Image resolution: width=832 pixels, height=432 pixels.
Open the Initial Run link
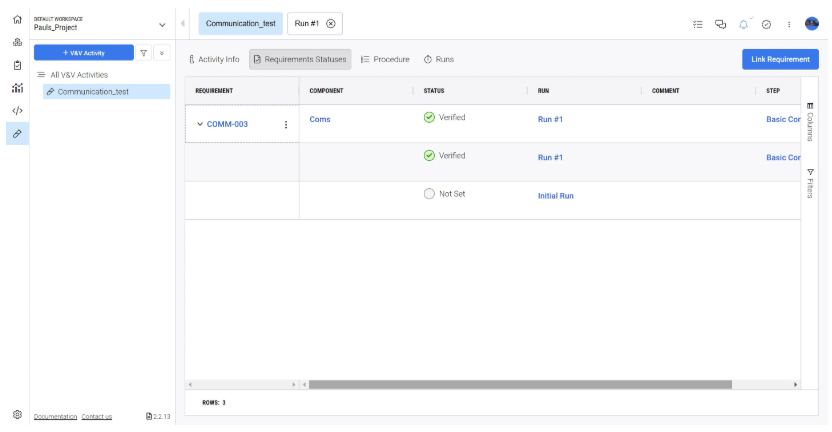pyautogui.click(x=555, y=196)
